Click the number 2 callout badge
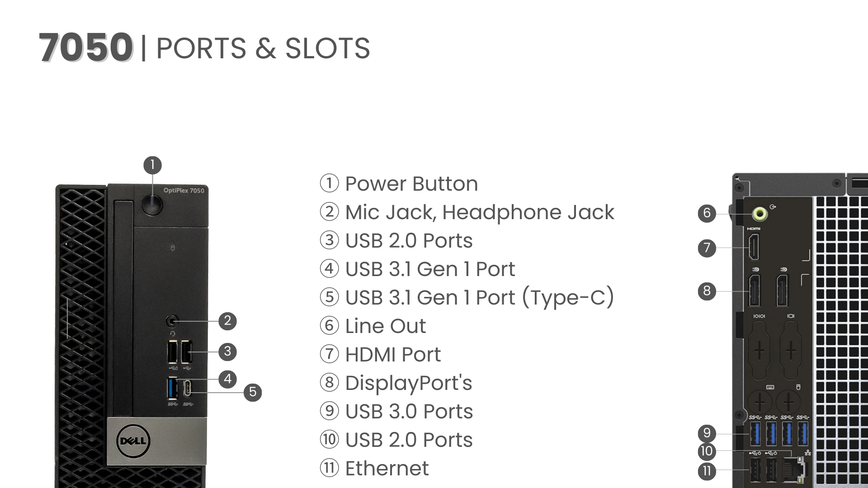Viewport: 868px width, 488px height. coord(227,321)
